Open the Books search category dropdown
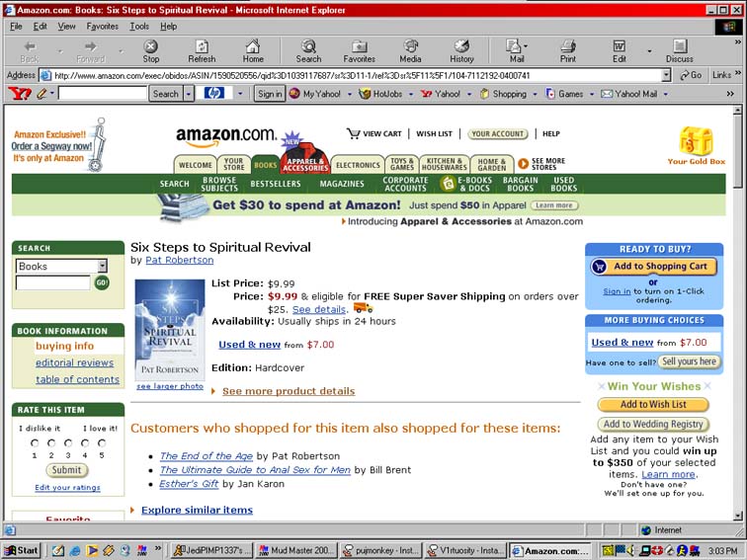The image size is (747, 560). [x=102, y=266]
